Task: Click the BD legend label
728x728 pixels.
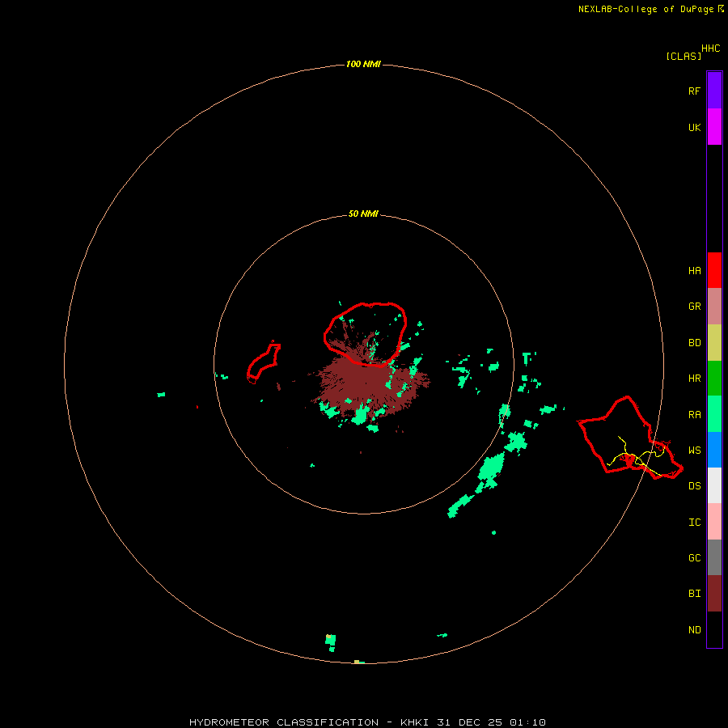Action: coord(694,343)
